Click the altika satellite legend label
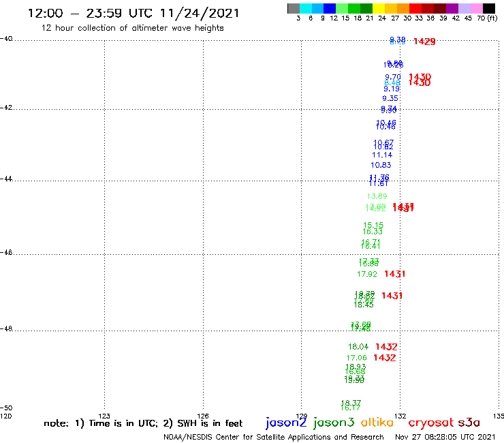This screenshot has width=504, height=443. 377,423
